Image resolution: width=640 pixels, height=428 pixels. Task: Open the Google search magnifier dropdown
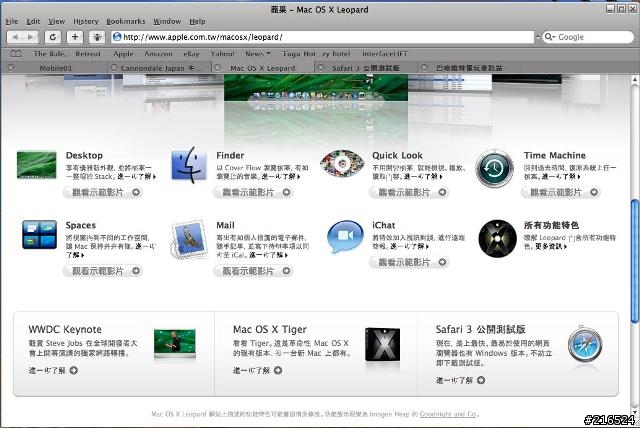click(550, 37)
